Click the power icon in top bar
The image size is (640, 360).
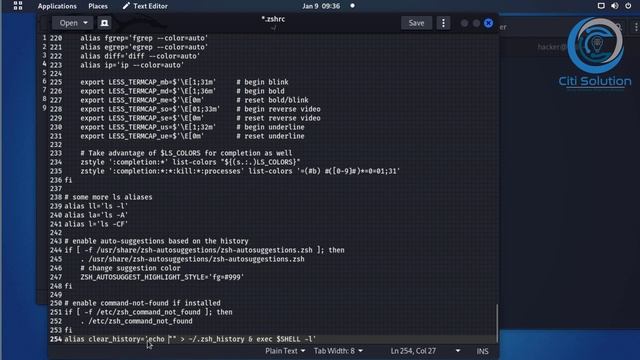[628, 6]
